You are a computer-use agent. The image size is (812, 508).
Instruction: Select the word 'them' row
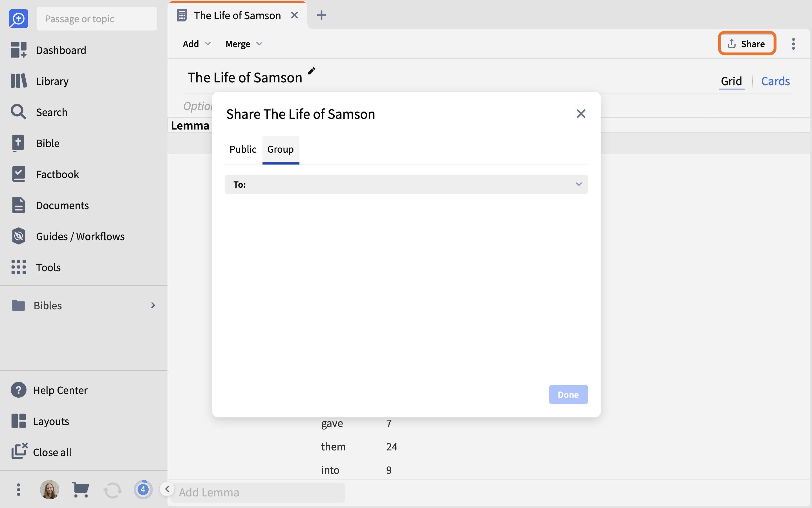pos(333,446)
